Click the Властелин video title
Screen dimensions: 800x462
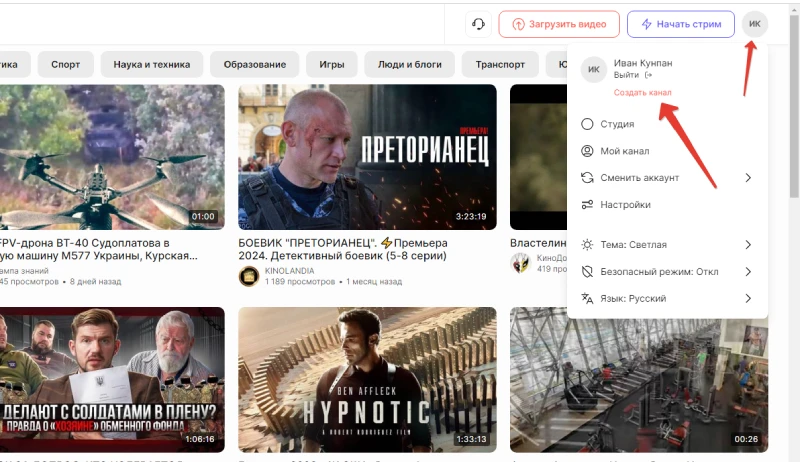point(538,243)
